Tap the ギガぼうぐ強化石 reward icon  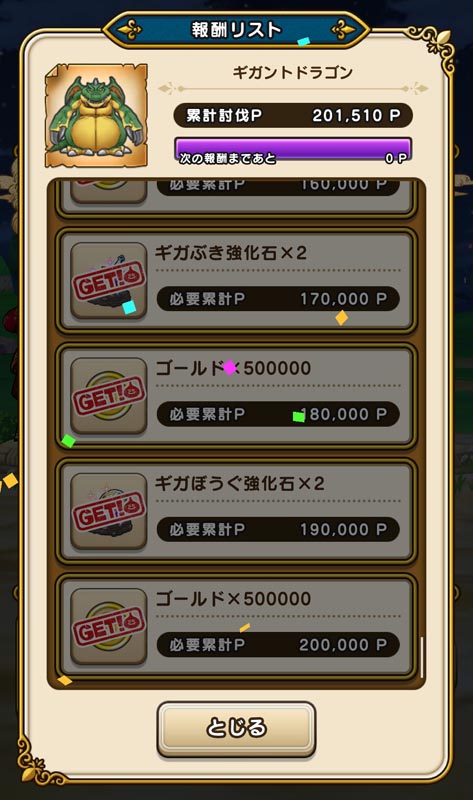point(109,511)
